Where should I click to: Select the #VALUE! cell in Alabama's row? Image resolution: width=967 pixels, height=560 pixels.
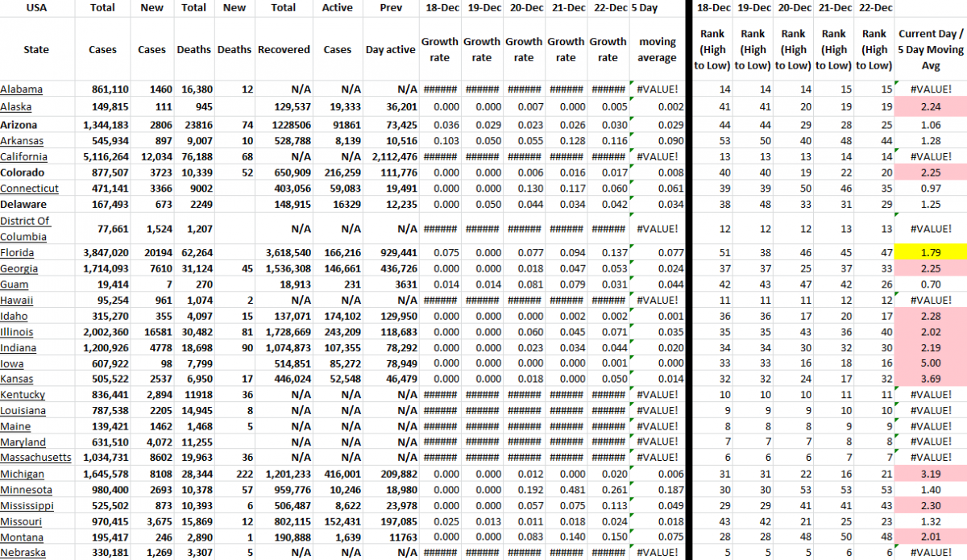[657, 89]
